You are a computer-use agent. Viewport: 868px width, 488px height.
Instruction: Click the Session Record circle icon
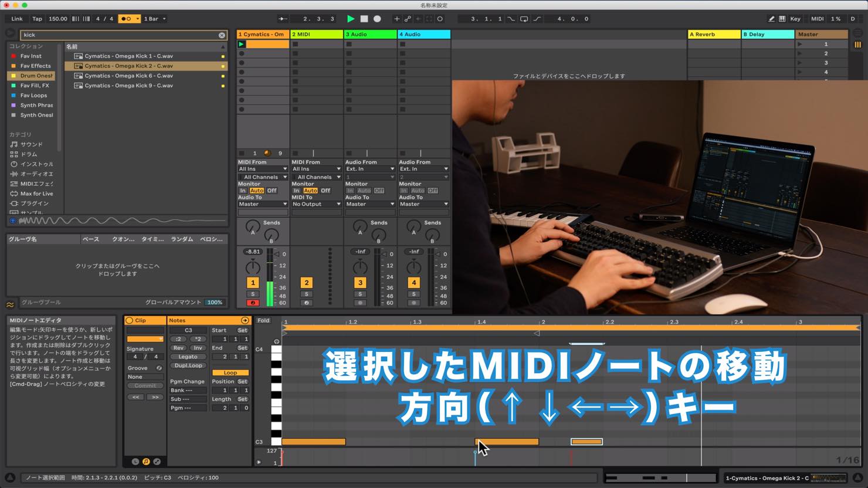pos(440,19)
